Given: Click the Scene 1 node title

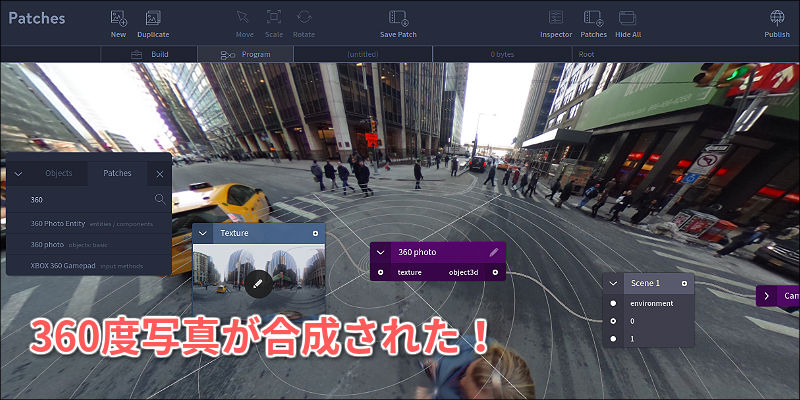Looking at the screenshot, I should point(645,283).
